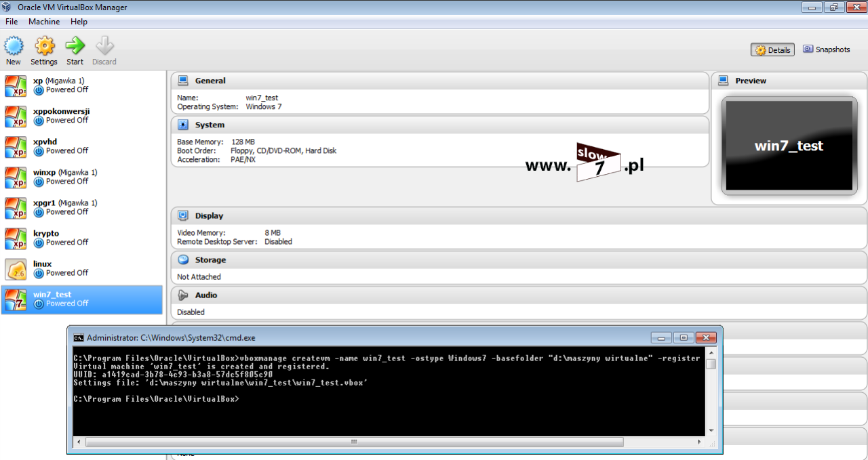Click the krypto machine's OS icon

point(16,238)
